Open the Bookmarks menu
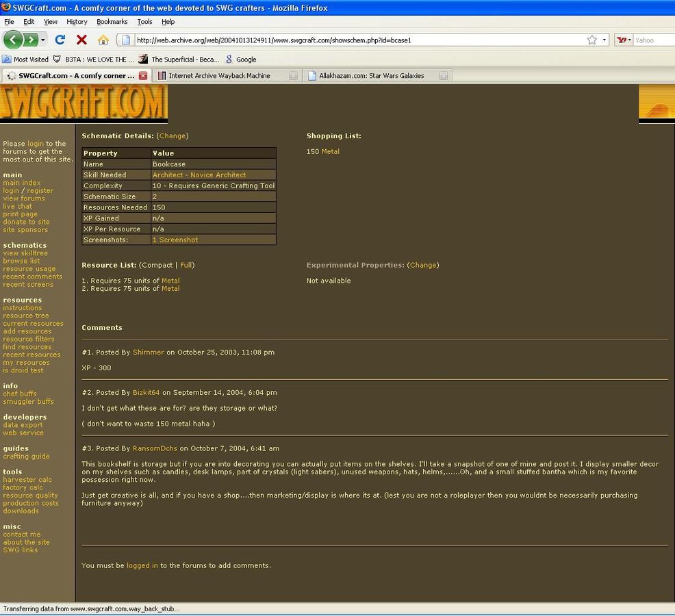 pyautogui.click(x=112, y=22)
